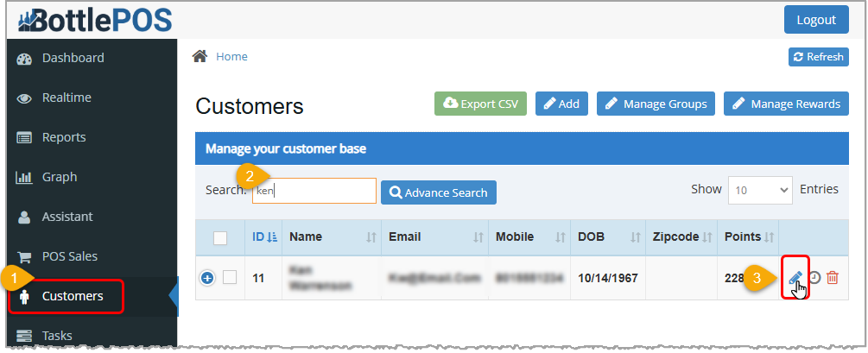Click the BottlePOS logo

(x=94, y=20)
